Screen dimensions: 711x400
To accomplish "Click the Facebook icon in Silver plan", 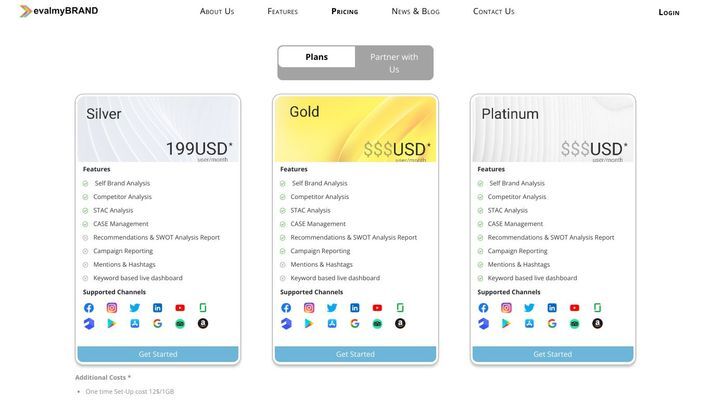I will pyautogui.click(x=89, y=308).
